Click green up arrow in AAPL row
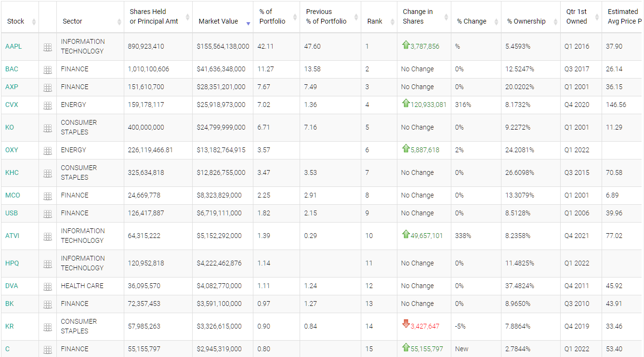The image size is (644, 357). [406, 45]
